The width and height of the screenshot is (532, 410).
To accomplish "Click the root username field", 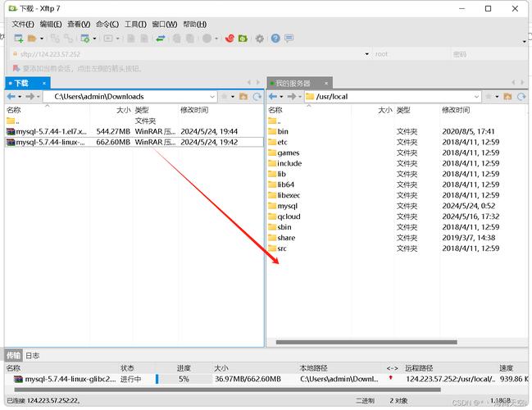I will tap(411, 54).
